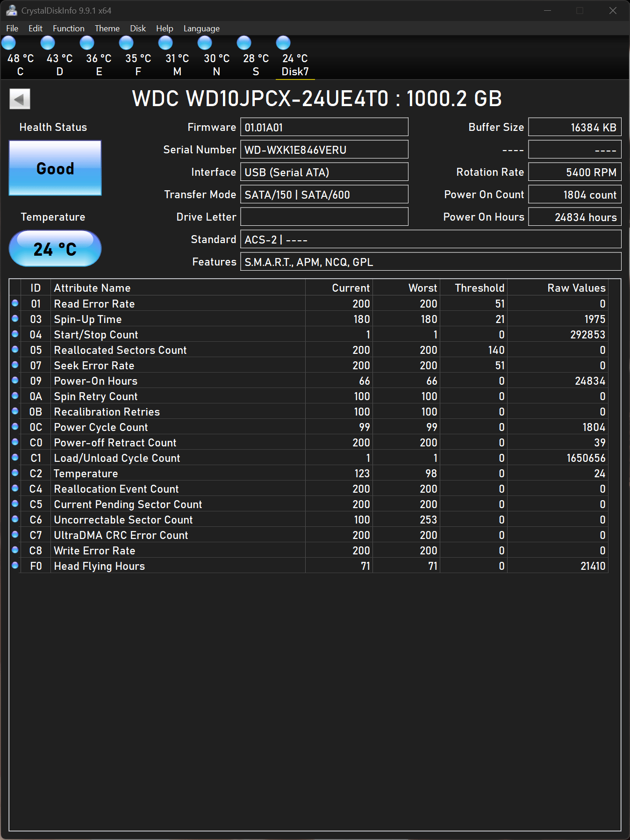Click the empty Drive Letter field

pos(324,217)
